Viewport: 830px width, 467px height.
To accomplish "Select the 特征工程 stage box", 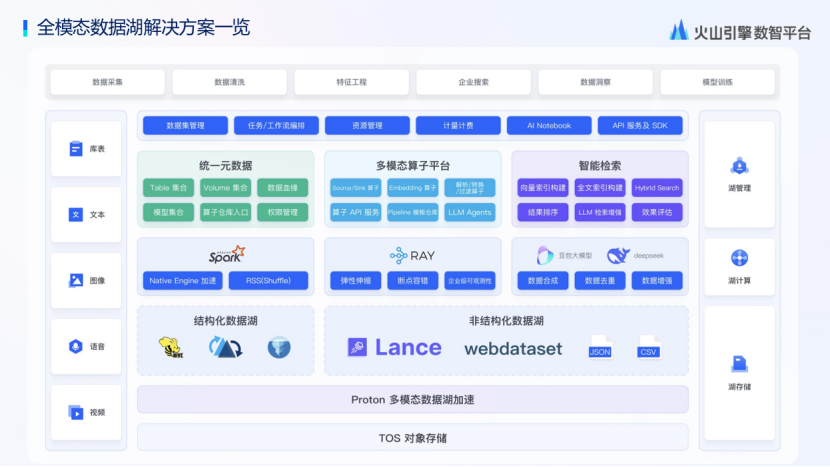I will coord(351,82).
